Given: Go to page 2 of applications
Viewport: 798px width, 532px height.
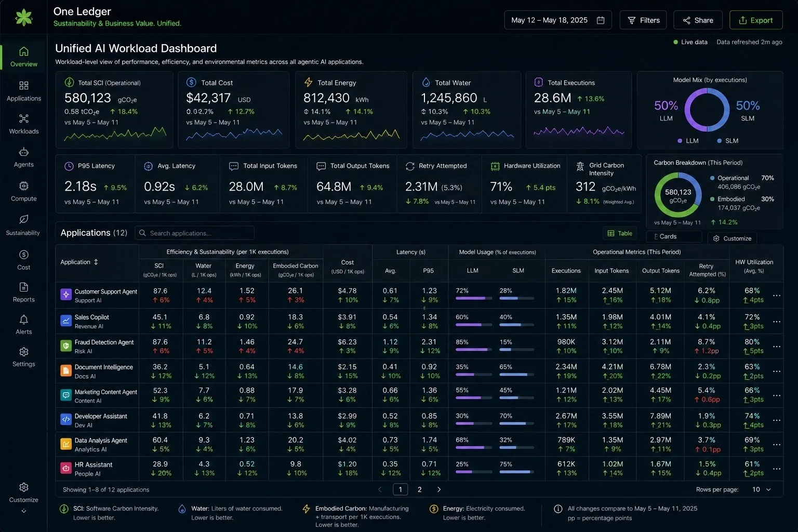Looking at the screenshot, I should pyautogui.click(x=420, y=489).
